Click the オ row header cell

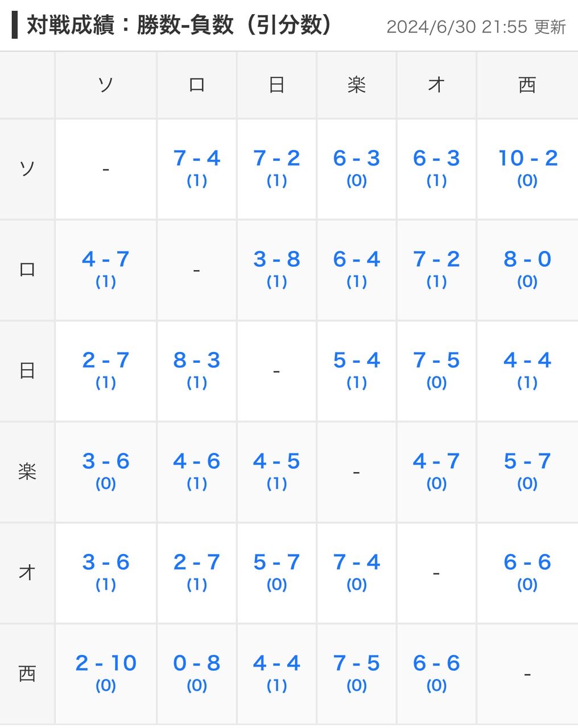coord(27,572)
